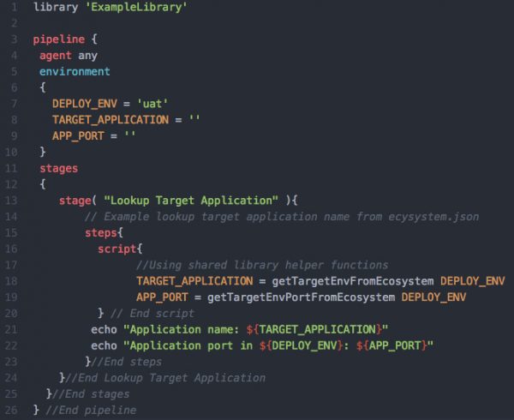Screen dimensions: 514x420
Task: Click getTargetEnvFromEcosystem function call
Action: [353, 281]
